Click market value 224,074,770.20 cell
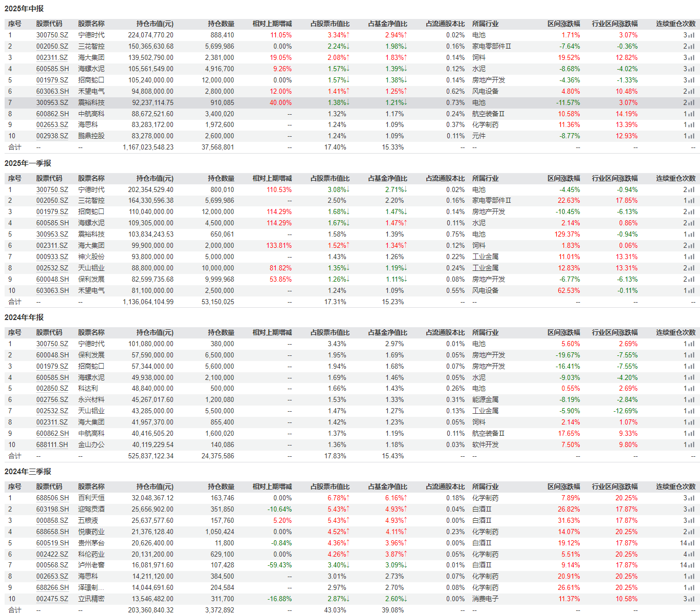Screen dimensions: 700x615 150,35
